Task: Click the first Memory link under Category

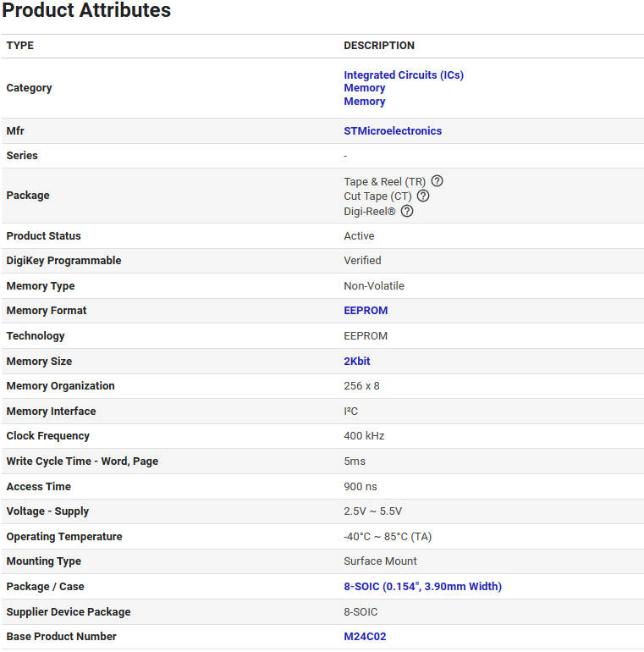Action: coord(365,88)
